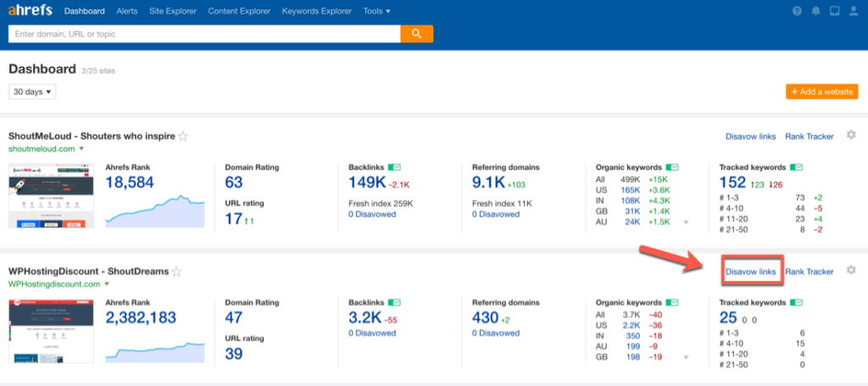
Task: Open the notifications bell icon
Action: [816, 11]
